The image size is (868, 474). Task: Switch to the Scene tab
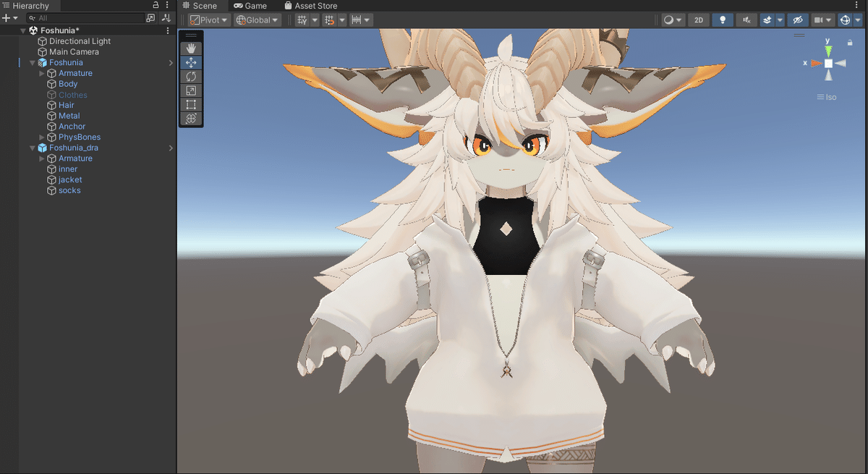[x=199, y=6]
